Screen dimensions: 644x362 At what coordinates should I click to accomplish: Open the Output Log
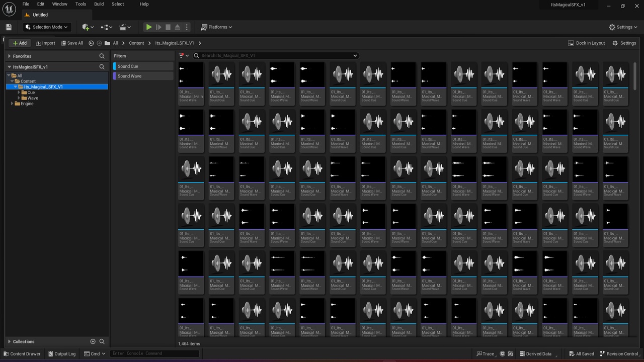tap(62, 354)
